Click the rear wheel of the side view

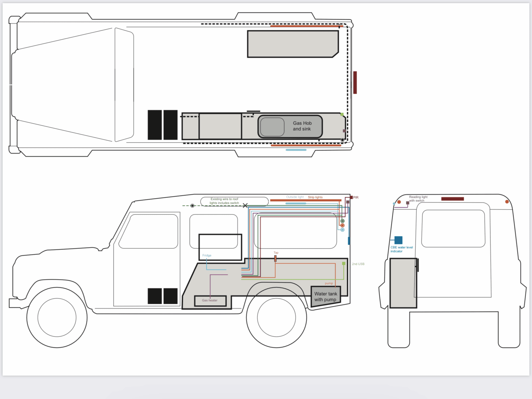(x=276, y=318)
